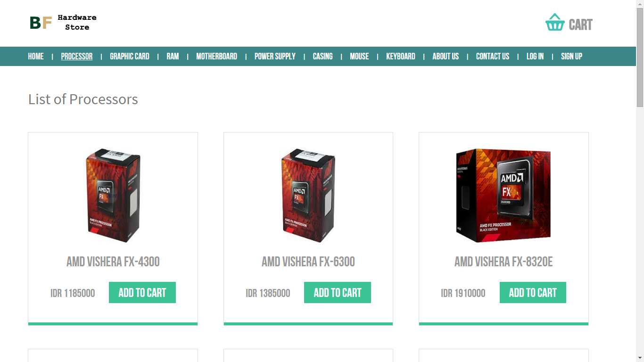Click the Log In link
Screen dimensions: 644x362
pyautogui.click(x=535, y=57)
